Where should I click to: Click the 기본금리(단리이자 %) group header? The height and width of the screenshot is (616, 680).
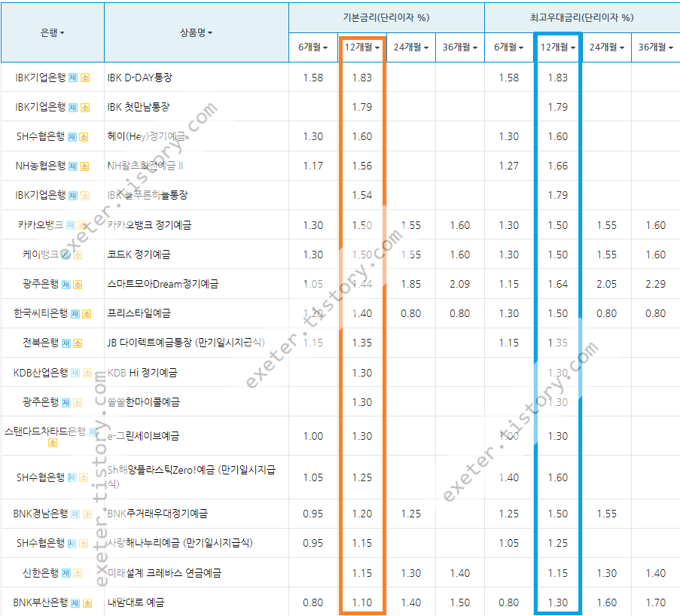(x=386, y=18)
